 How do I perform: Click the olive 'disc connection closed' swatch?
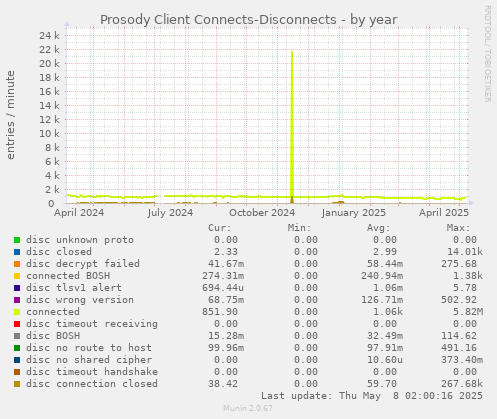pyautogui.click(x=17, y=384)
